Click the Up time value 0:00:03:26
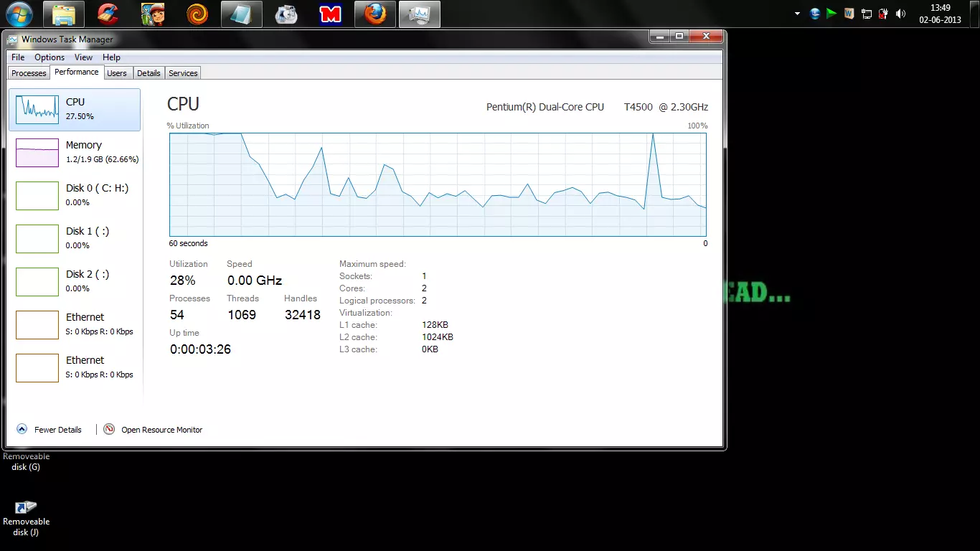Image resolution: width=980 pixels, height=551 pixels. 200,349
